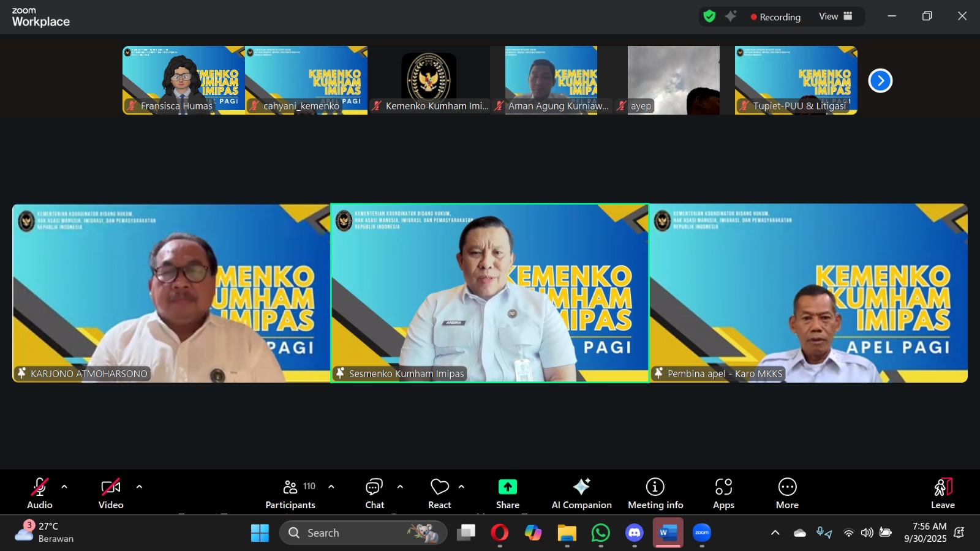The image size is (980, 551).
Task: Expand the video settings arrow
Action: [x=139, y=487]
